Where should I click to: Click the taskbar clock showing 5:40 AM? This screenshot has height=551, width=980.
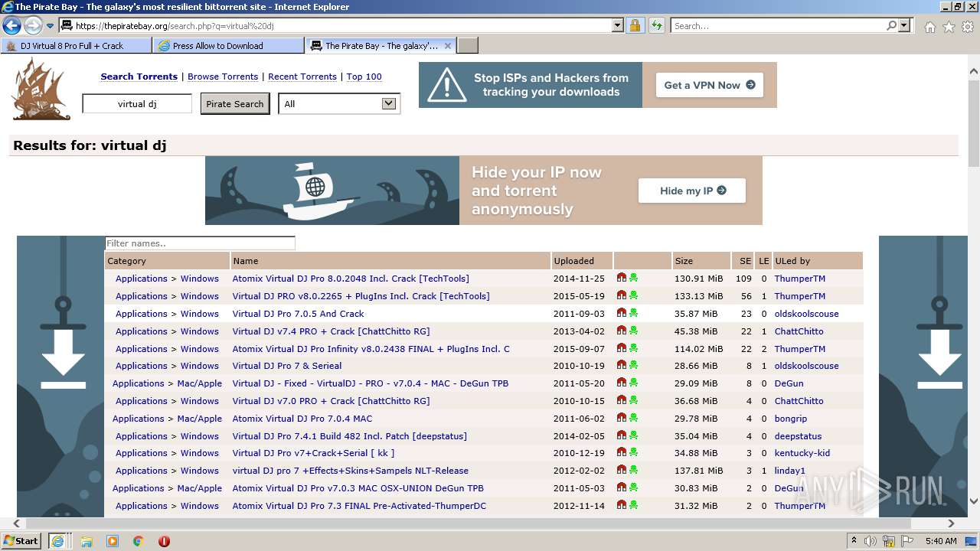click(939, 541)
